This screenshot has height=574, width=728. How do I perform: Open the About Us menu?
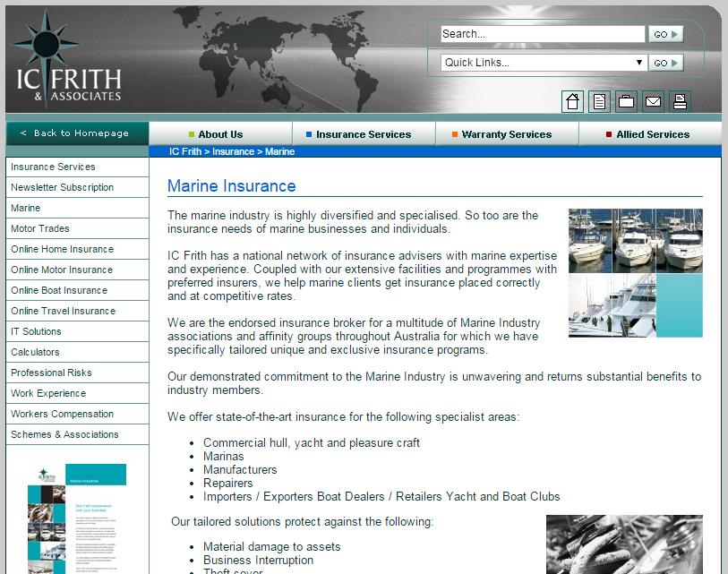tap(220, 134)
